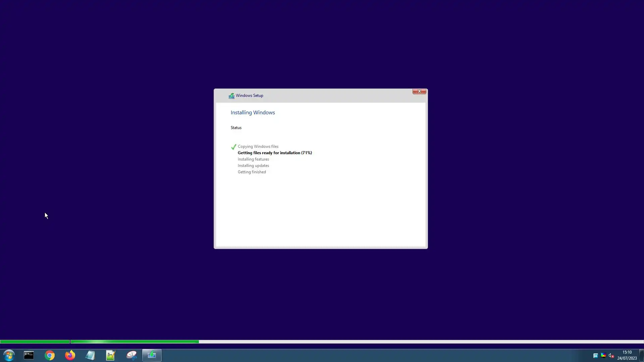This screenshot has height=362, width=644.
Task: Click the muted speaker volume tray icon
Action: tap(611, 356)
